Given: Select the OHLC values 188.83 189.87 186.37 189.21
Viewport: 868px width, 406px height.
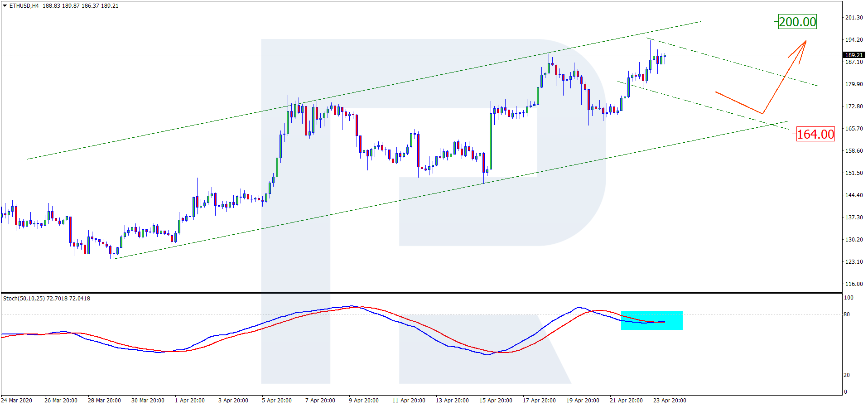Looking at the screenshot, I should (x=81, y=6).
